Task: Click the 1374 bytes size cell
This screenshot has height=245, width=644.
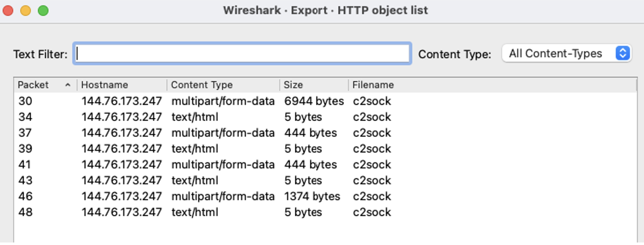Action: [312, 196]
